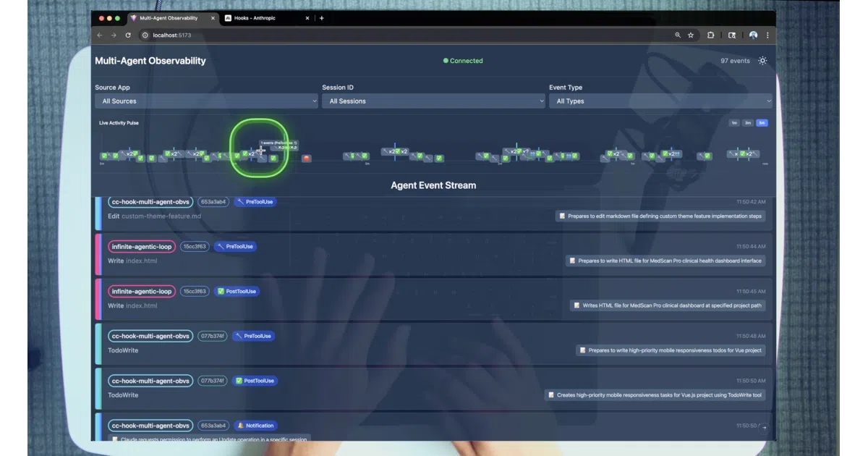Image resolution: width=868 pixels, height=456 pixels.
Task: Open a new browser tab with the plus
Action: point(321,18)
